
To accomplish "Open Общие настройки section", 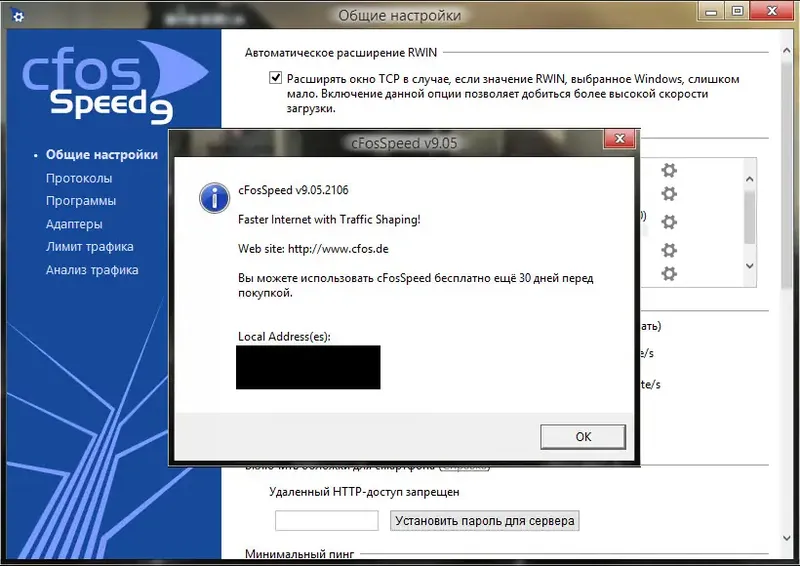I will click(102, 155).
